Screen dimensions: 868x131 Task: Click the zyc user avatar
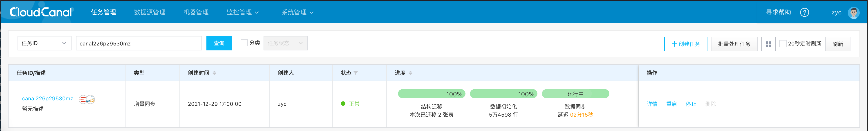point(853,13)
